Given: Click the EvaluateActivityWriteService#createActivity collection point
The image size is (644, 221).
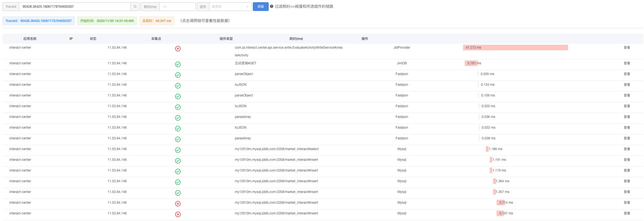Looking at the screenshot, I should (x=289, y=51).
